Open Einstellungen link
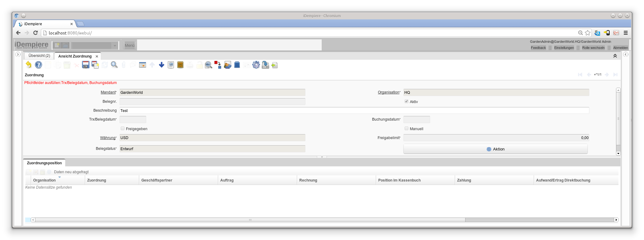 [564, 48]
